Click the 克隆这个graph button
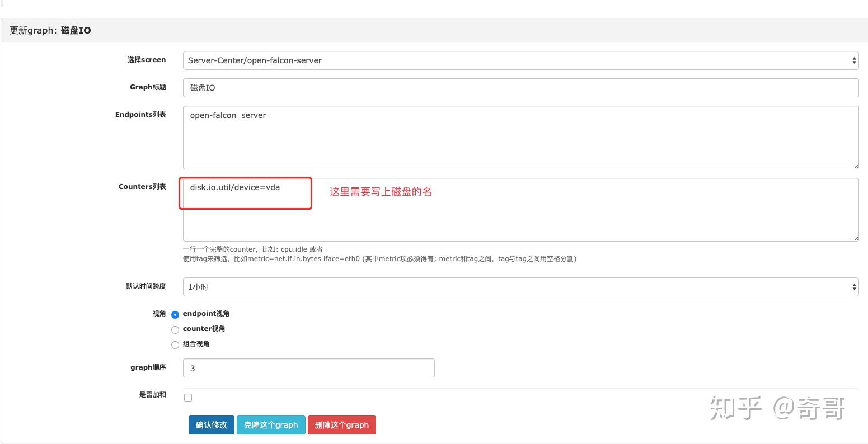 [x=271, y=424]
